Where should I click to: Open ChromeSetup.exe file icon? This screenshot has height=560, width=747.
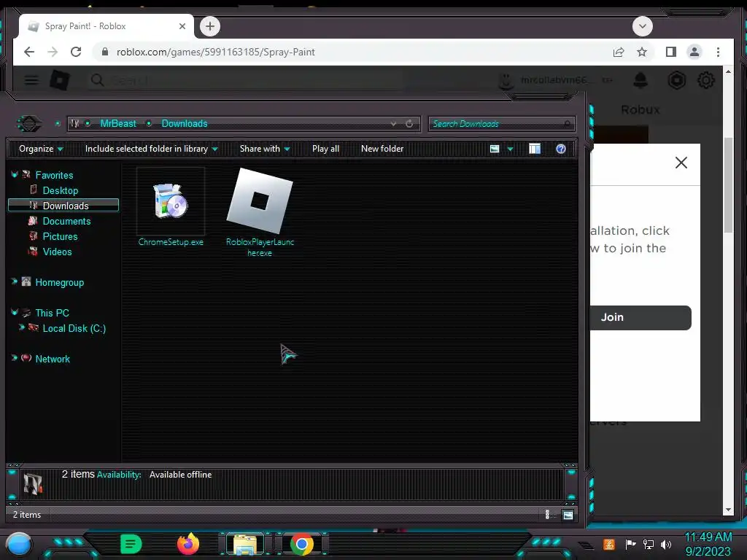tap(171, 202)
